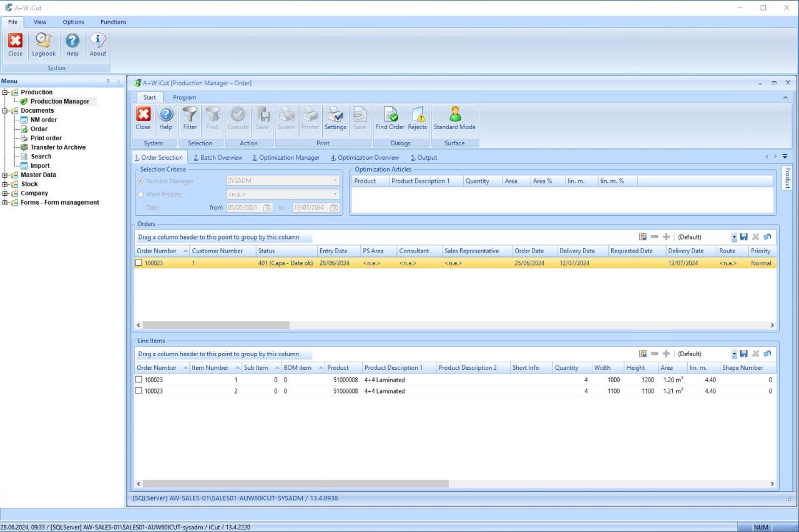Open the Functions menu
Screen dimensions: 799x532
[x=114, y=22]
